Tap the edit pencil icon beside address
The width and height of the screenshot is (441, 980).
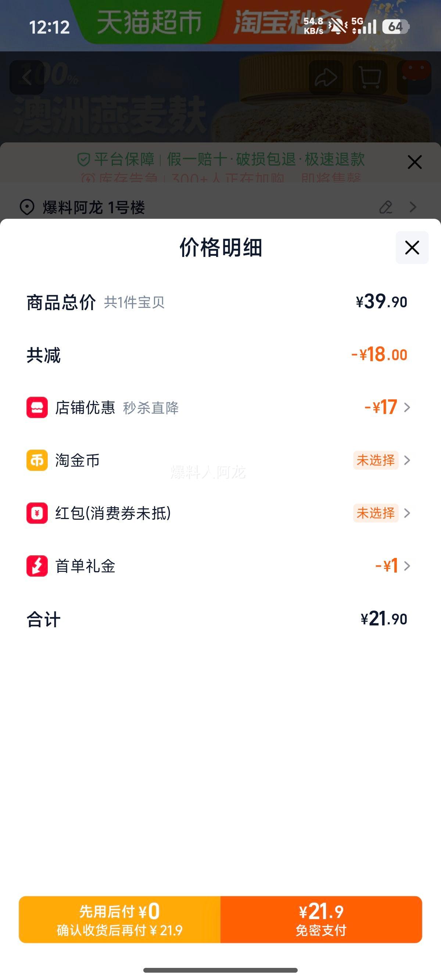[x=386, y=207]
